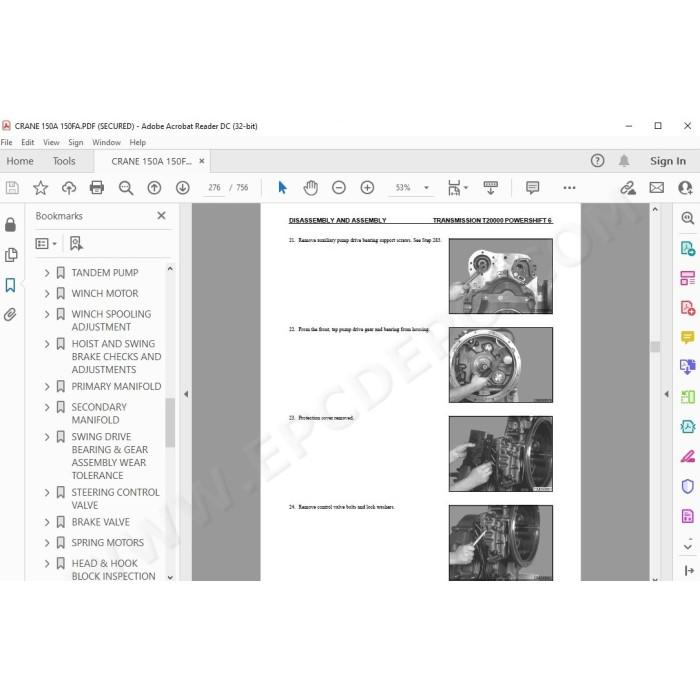The height and width of the screenshot is (700, 700).
Task: Add the file to starred with star icon
Action: click(41, 188)
